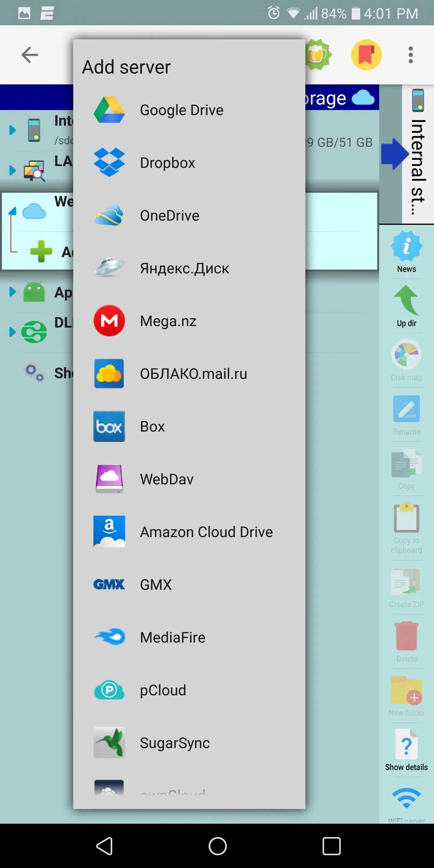
Task: Tap Show details question mark button
Action: 406,750
